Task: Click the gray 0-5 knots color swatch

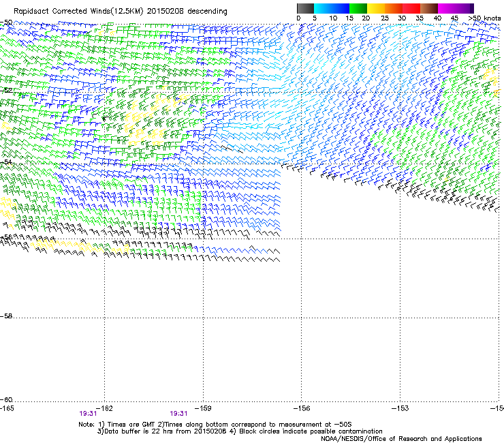Action: (x=305, y=8)
